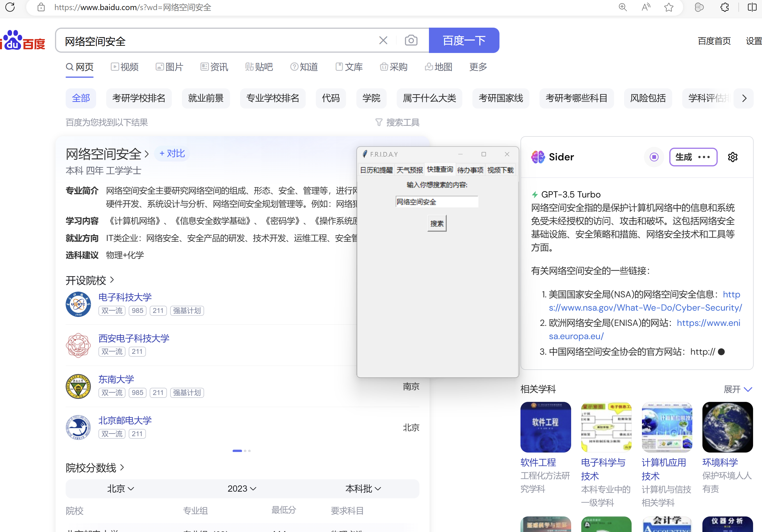Click 西安电子科技大学 school emblem
This screenshot has width=762, height=532.
click(78, 345)
